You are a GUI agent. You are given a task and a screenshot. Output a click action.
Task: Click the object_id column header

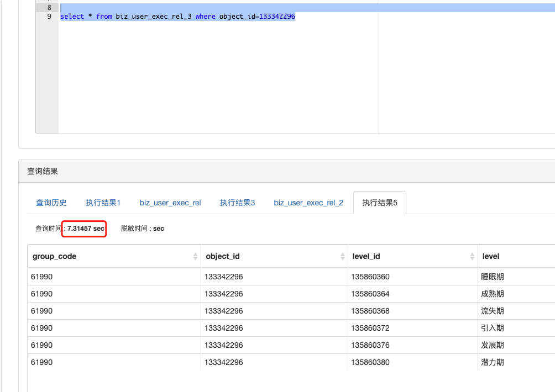[x=274, y=256]
